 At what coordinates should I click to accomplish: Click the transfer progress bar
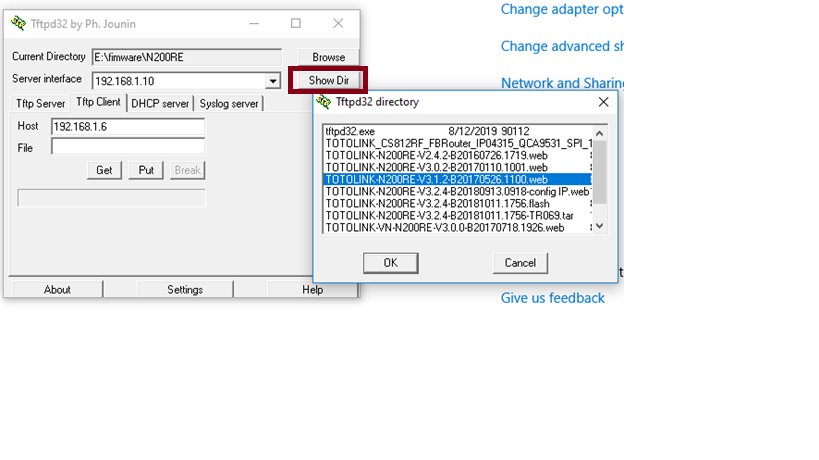click(111, 198)
